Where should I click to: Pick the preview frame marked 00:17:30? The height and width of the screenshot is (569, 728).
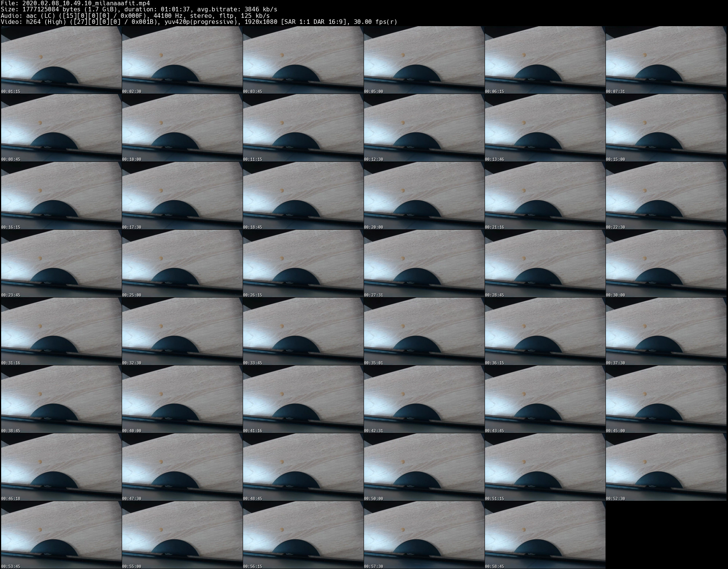click(182, 196)
